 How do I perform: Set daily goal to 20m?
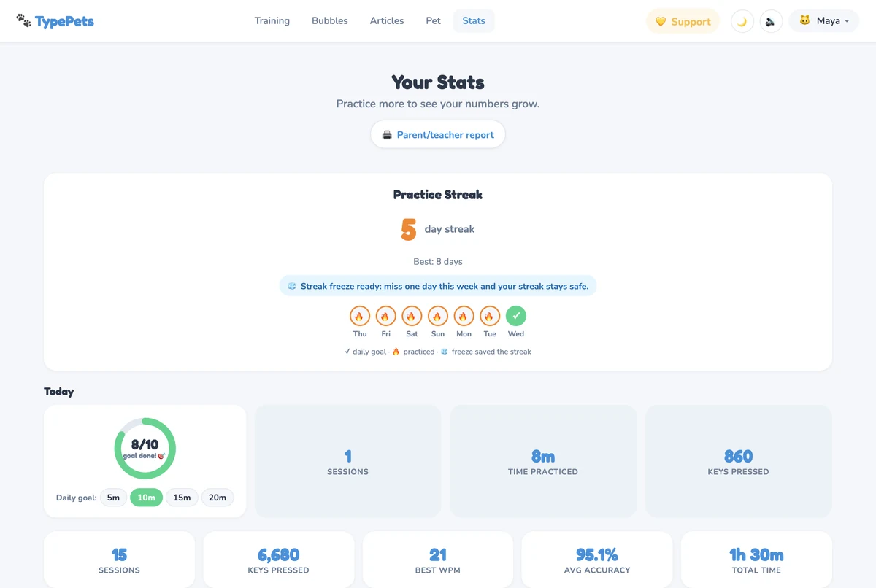click(218, 498)
